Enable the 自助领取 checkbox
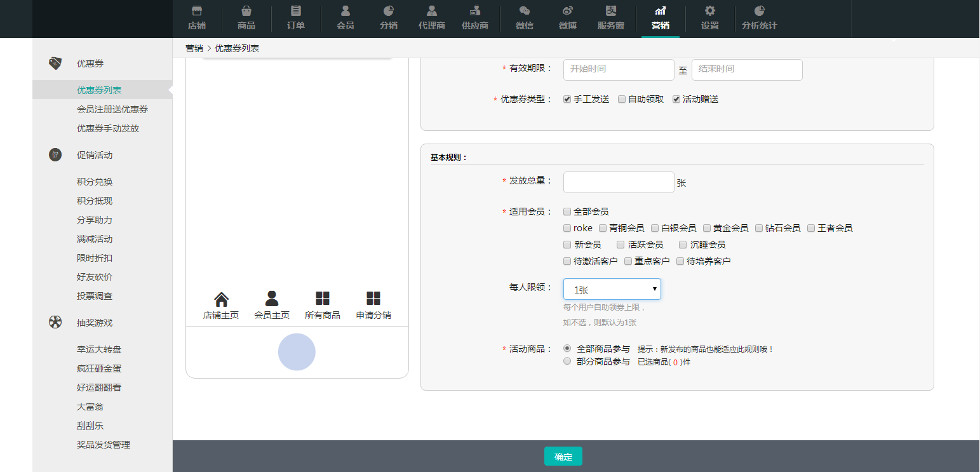Viewport: 980px width, 472px height. click(x=622, y=100)
